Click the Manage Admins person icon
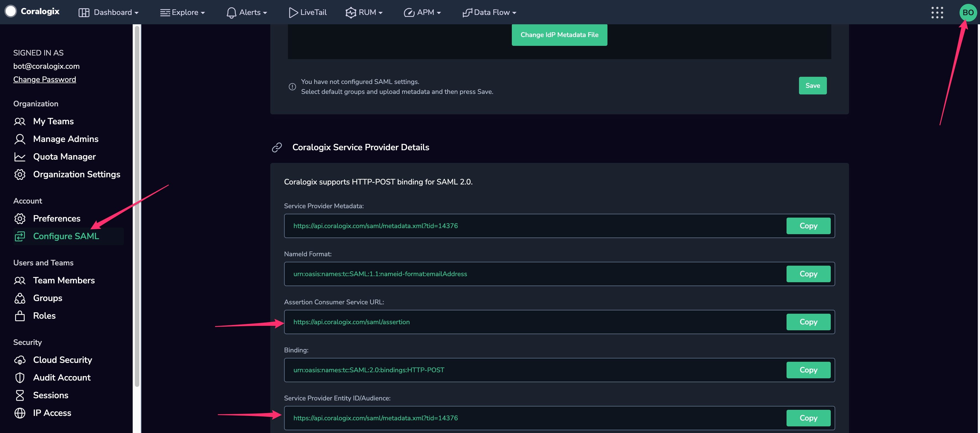Viewport: 980px width, 433px height. pos(20,139)
